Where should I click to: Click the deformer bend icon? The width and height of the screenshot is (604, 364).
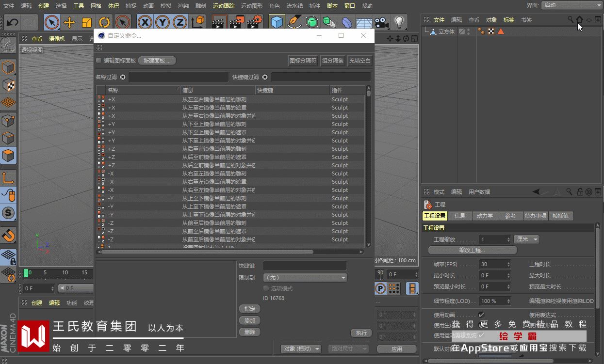[x=346, y=22]
